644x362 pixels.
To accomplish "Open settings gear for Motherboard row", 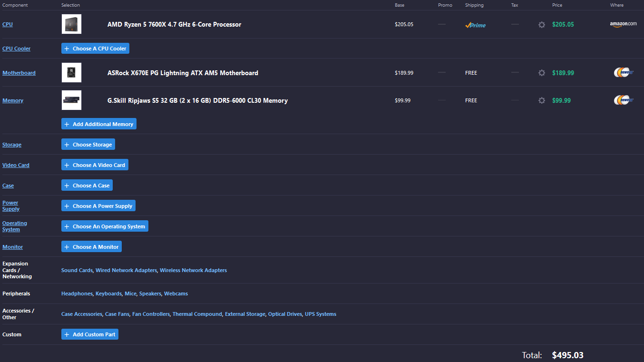I will (x=542, y=73).
